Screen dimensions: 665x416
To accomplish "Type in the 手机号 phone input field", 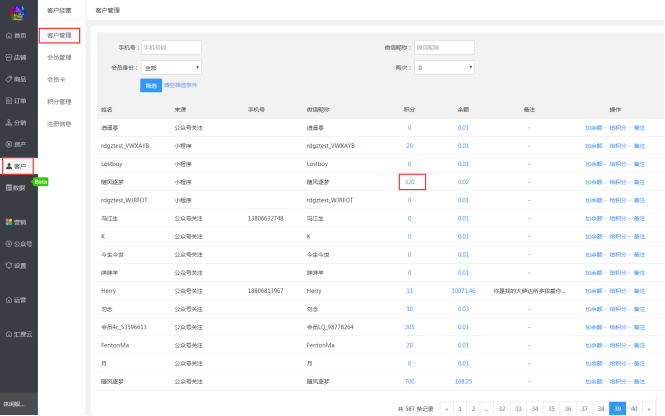I will pos(171,47).
